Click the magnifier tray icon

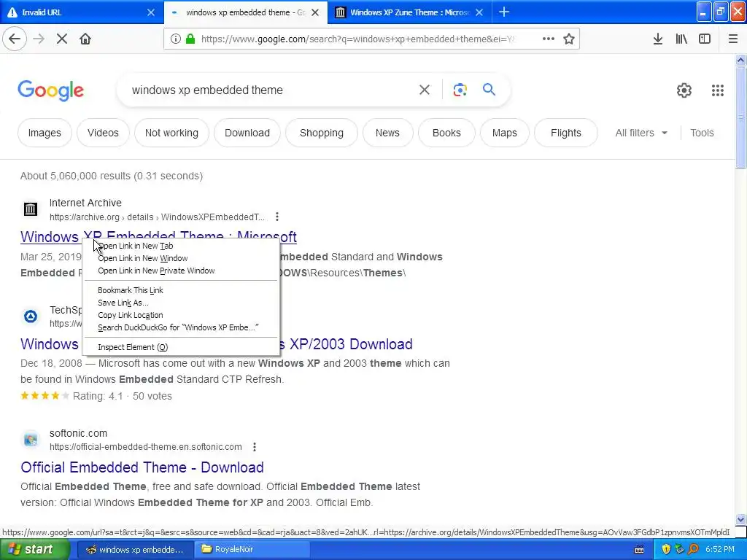[x=693, y=549]
